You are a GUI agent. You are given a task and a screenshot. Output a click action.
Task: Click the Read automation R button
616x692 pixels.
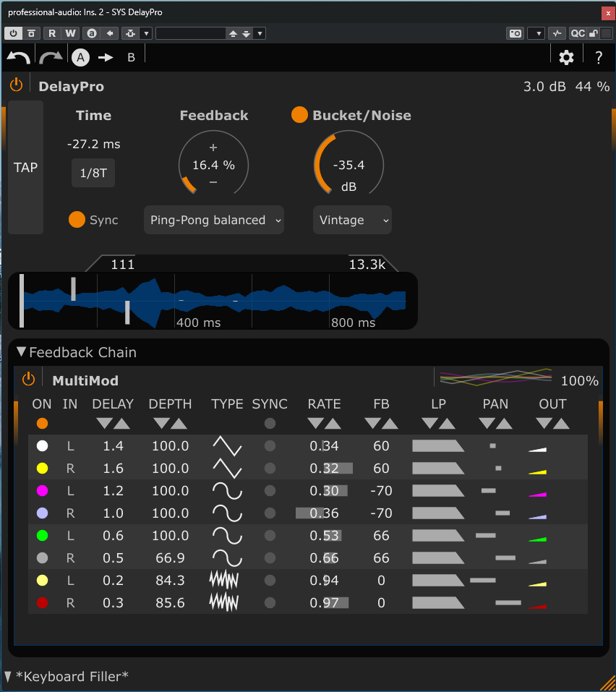pyautogui.click(x=52, y=33)
